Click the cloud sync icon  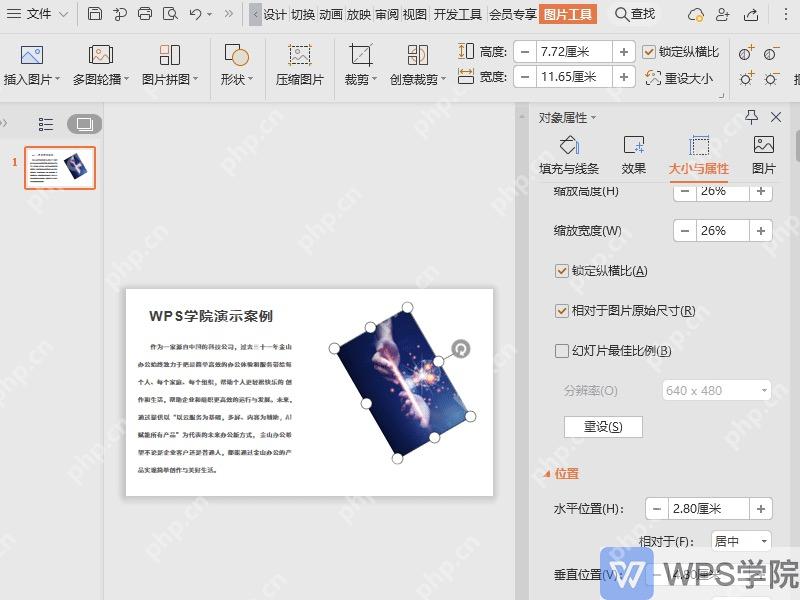coord(696,15)
